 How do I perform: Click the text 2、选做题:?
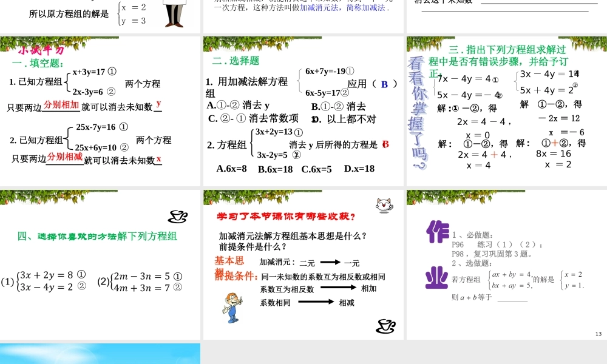[472, 263]
